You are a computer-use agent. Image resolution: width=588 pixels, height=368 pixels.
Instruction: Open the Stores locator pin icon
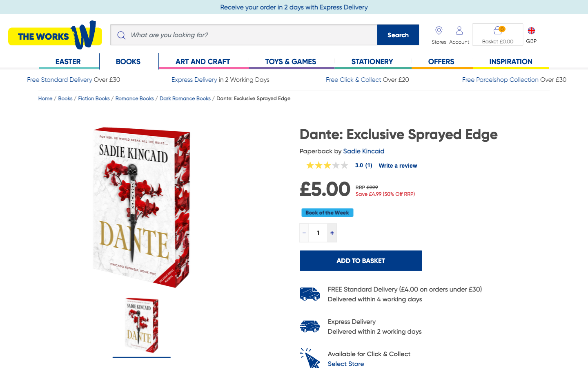(439, 31)
